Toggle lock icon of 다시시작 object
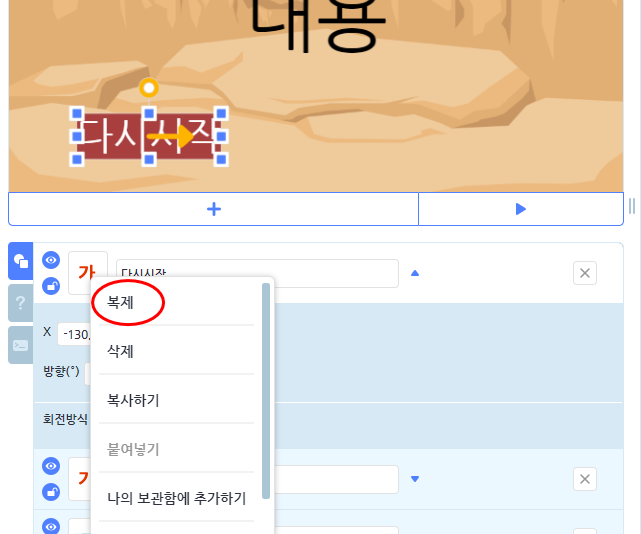641x534 pixels. pos(51,286)
